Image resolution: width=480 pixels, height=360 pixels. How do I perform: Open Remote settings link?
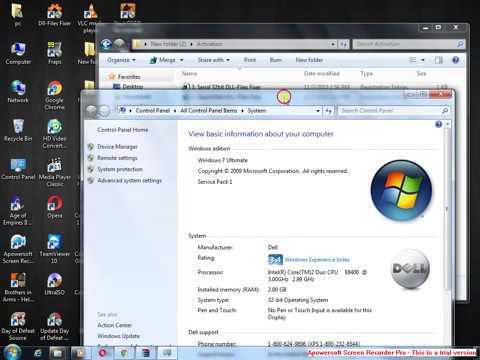(117, 158)
